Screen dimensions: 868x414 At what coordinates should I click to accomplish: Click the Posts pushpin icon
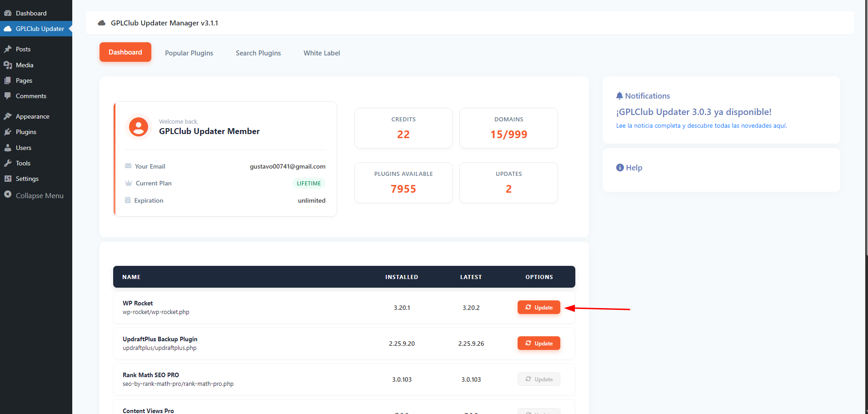click(x=8, y=49)
